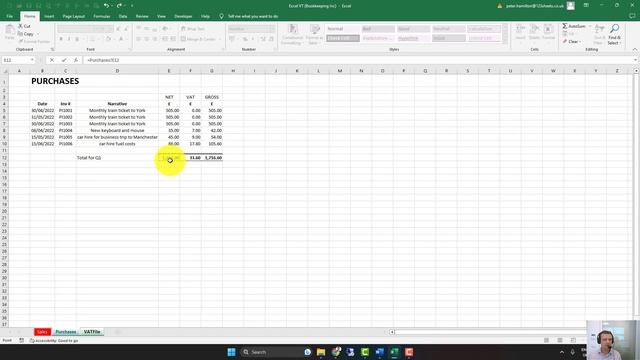640x360 pixels.
Task: Click the Accessibility status bar message
Action: click(x=53, y=340)
